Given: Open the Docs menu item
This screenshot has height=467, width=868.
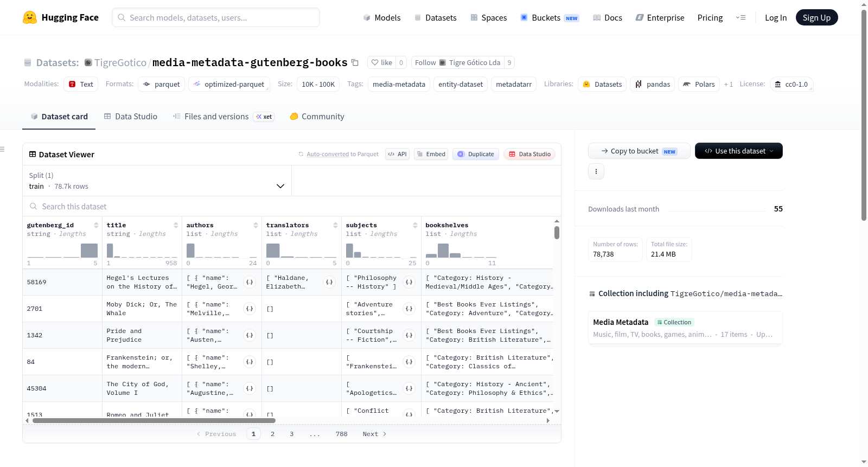Looking at the screenshot, I should pos(608,17).
